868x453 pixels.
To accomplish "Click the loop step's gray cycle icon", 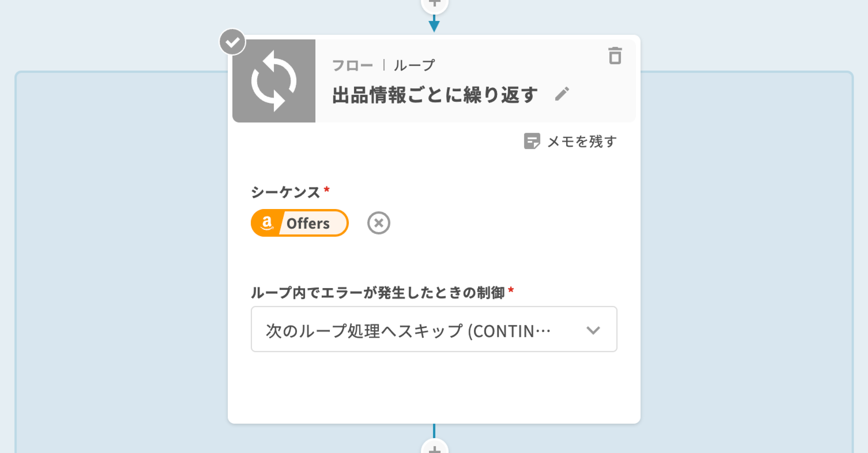I will (274, 81).
